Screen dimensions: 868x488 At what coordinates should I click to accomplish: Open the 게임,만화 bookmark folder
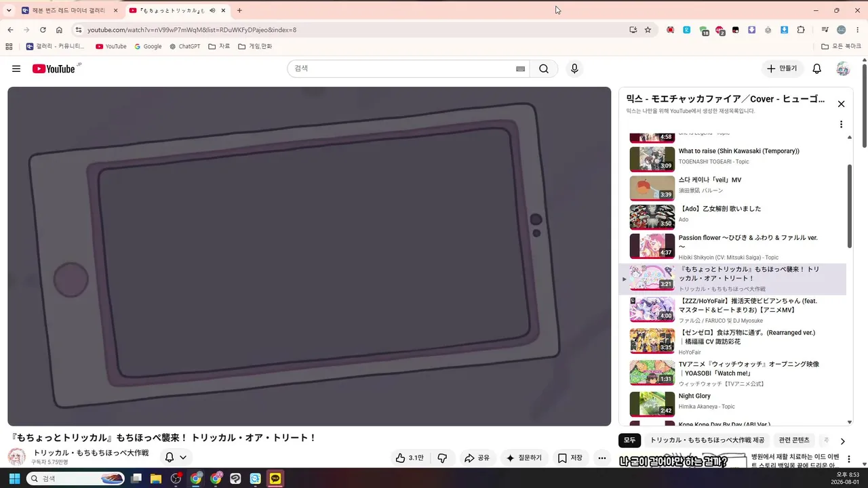tap(255, 47)
